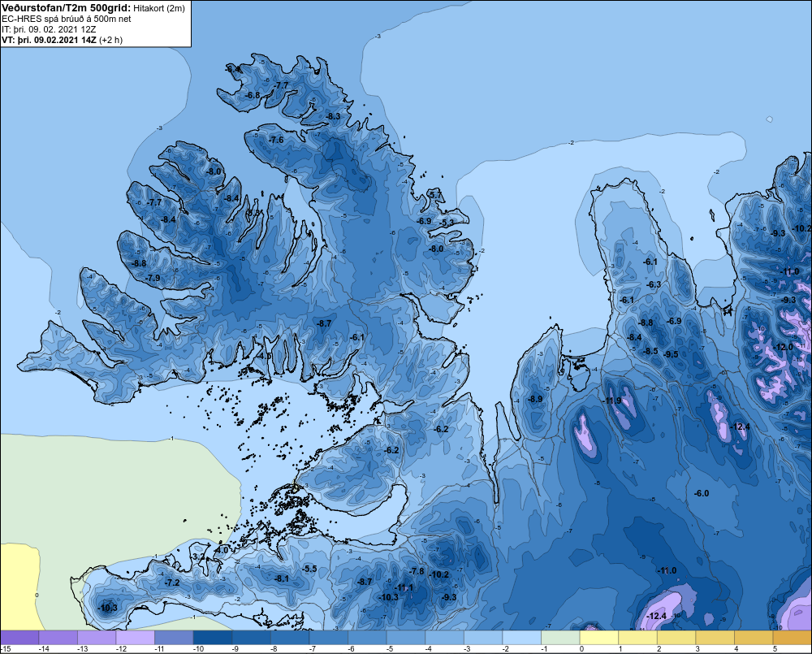Select the 'IT: þri. 09. 02. 2021 12Z' line
The height and width of the screenshot is (654, 812).
point(49,29)
